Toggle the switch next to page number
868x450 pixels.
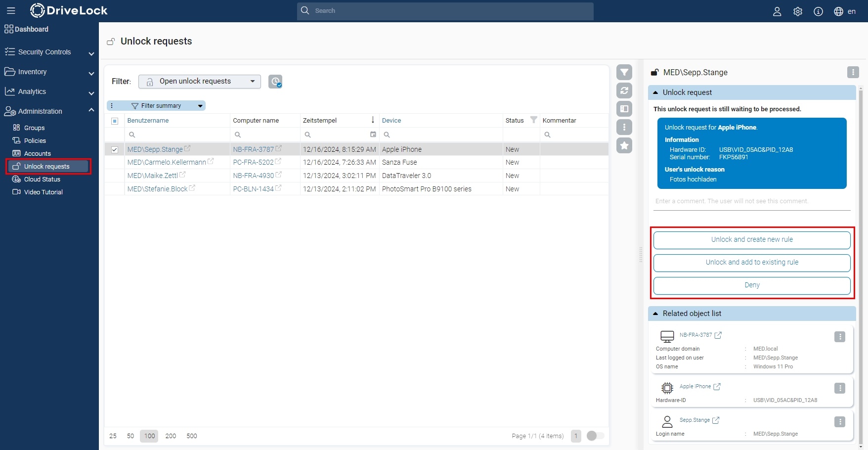pyautogui.click(x=595, y=436)
